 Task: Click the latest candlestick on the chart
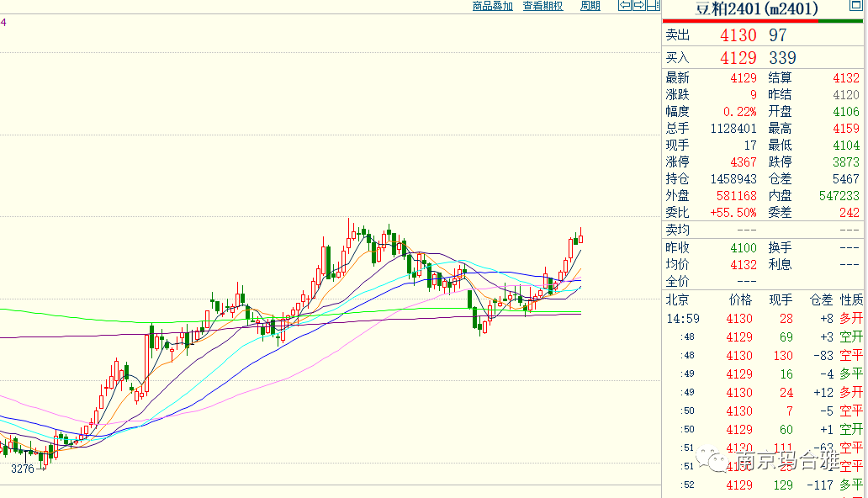pyautogui.click(x=580, y=237)
